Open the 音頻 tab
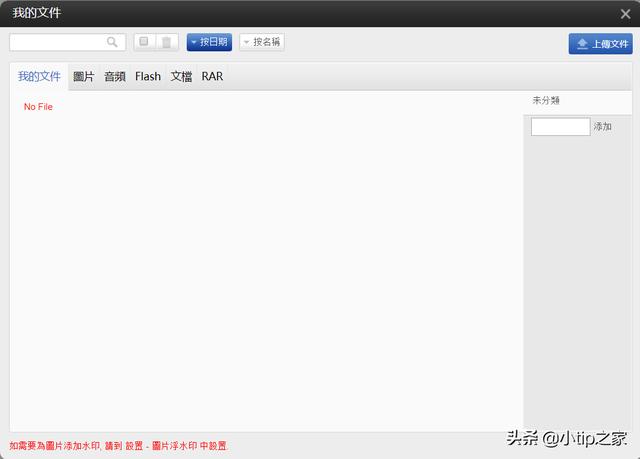The height and width of the screenshot is (459, 640). [x=115, y=76]
